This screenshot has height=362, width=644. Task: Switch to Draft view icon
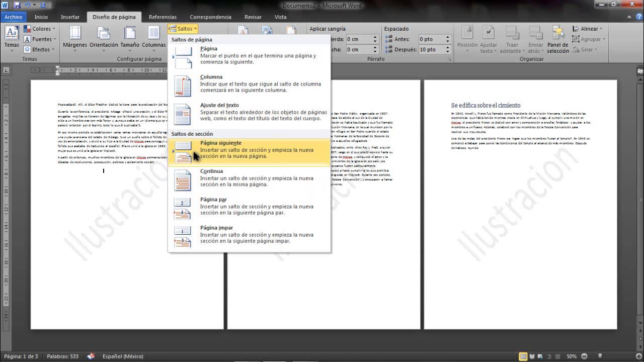(557, 356)
